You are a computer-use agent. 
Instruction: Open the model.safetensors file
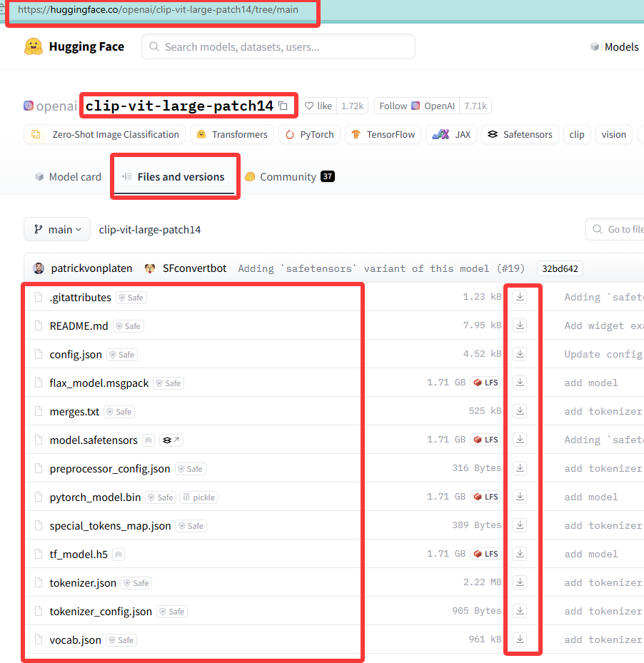click(94, 440)
